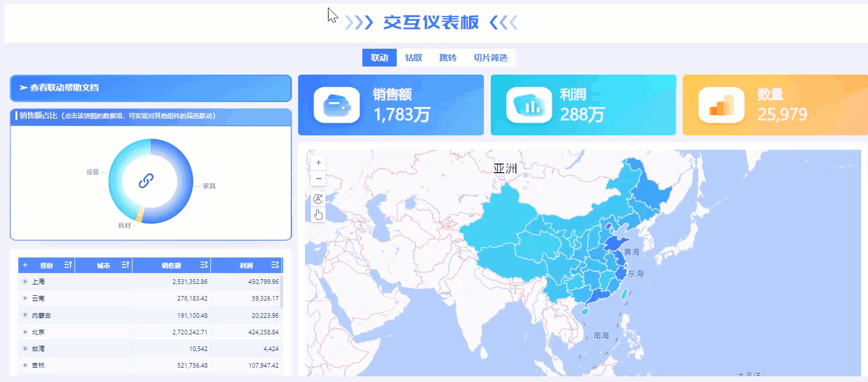Expand the 北京 row in the table
This screenshot has width=868, height=382.
24,332
